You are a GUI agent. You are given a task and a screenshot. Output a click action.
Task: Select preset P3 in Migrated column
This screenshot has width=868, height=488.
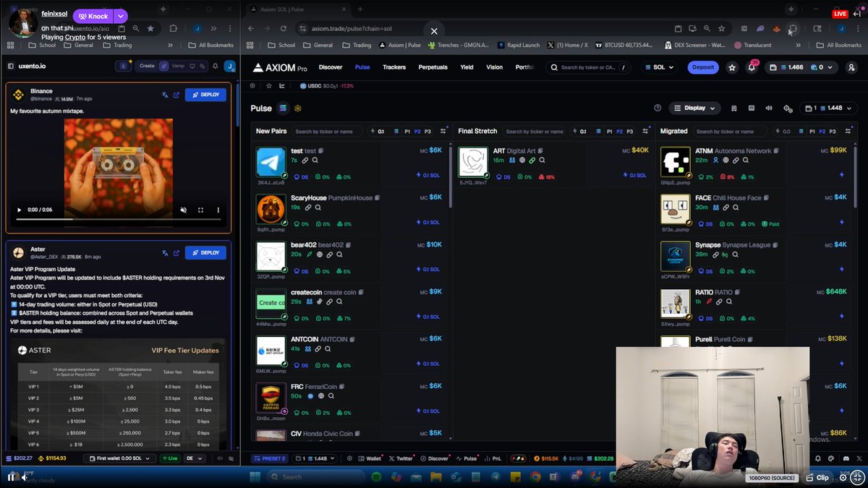click(833, 132)
